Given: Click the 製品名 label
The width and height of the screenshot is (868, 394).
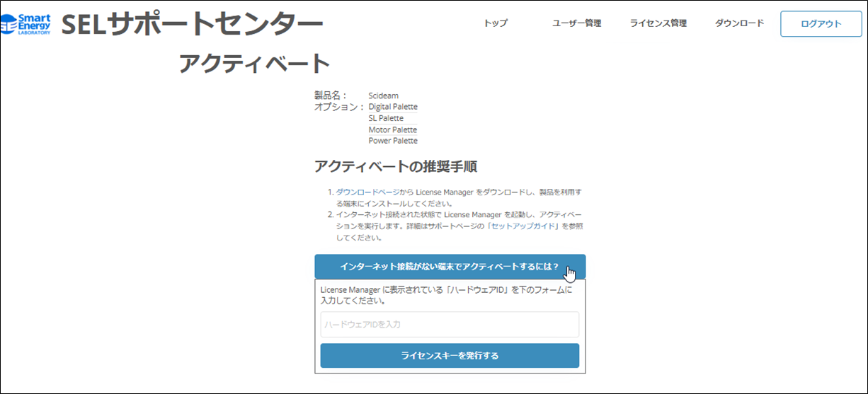Looking at the screenshot, I should tap(331, 95).
